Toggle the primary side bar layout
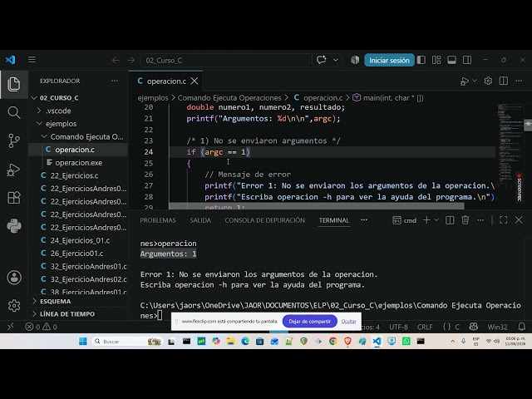Image resolution: width=532 pixels, height=399 pixels. (421, 60)
